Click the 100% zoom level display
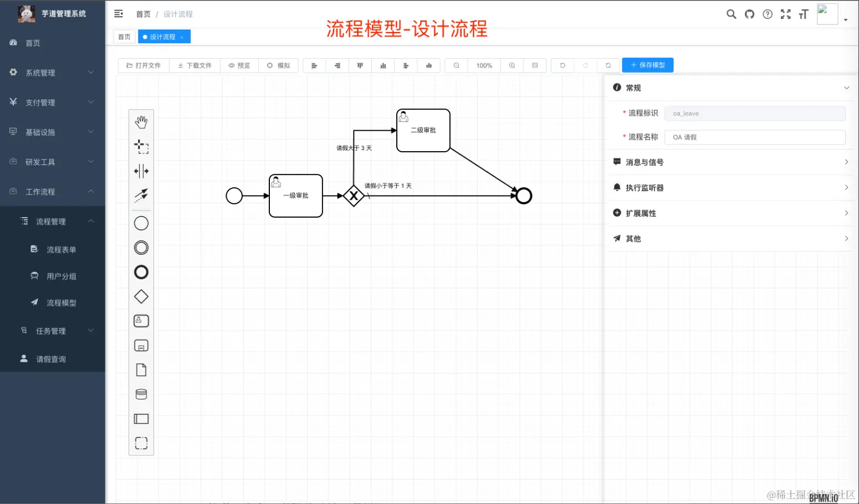The image size is (859, 504). (484, 65)
